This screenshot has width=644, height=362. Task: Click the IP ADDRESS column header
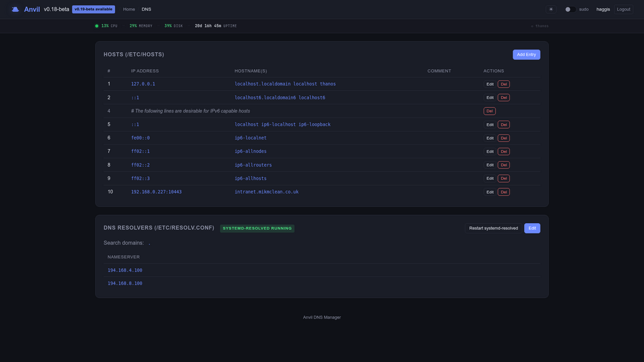(145, 71)
